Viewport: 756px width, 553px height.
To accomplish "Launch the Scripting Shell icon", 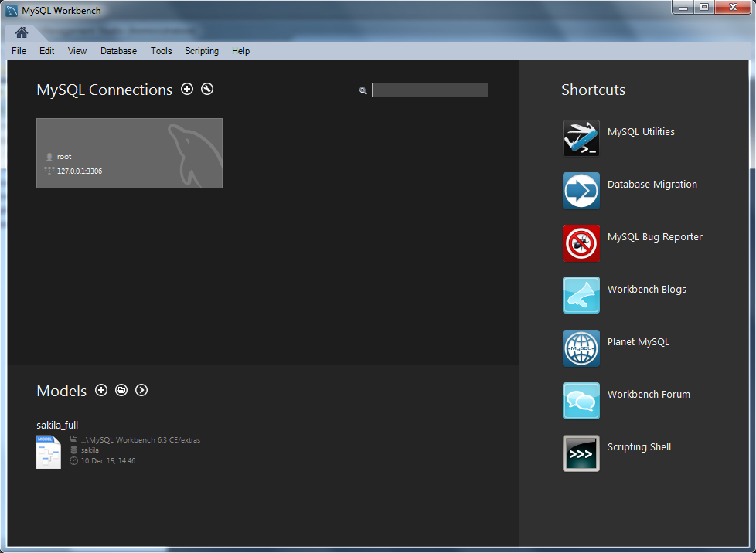I will (581, 453).
